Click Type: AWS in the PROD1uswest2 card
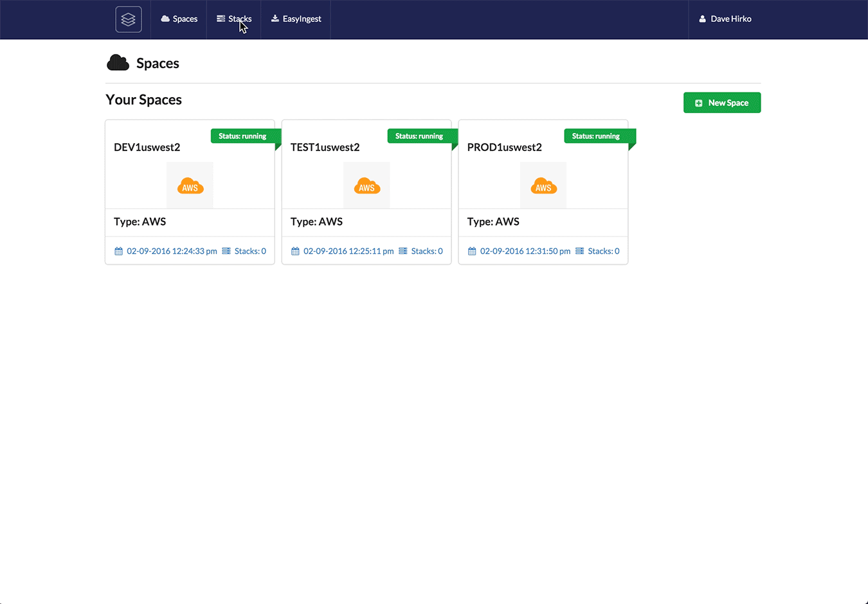Viewport: 868px width, 604px height. pyautogui.click(x=494, y=222)
